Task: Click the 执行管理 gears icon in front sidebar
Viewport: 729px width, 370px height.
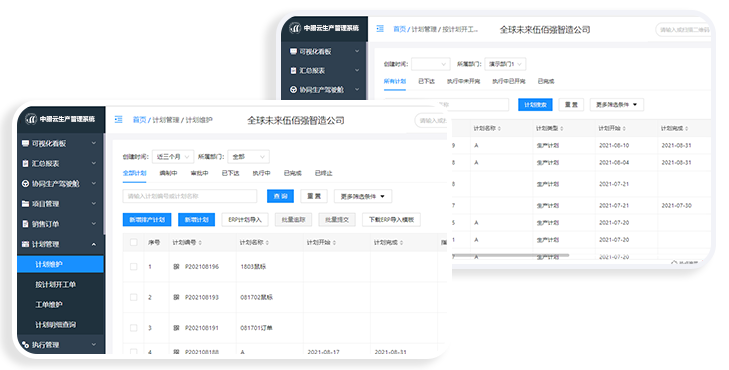Action: [26, 344]
